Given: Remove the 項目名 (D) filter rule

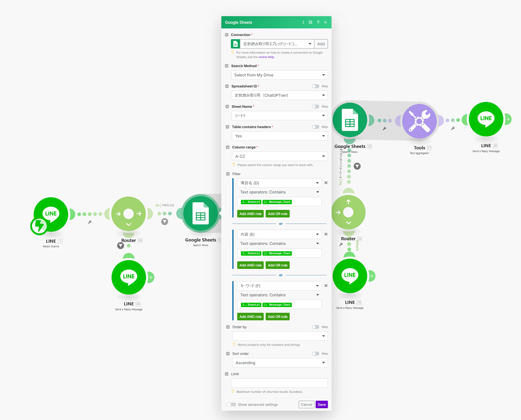Looking at the screenshot, I should tap(326, 183).
